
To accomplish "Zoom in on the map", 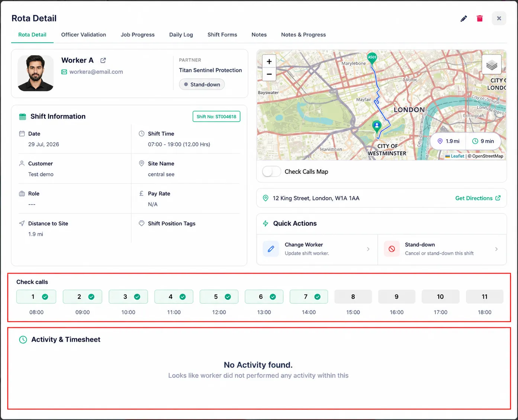I will (x=269, y=61).
